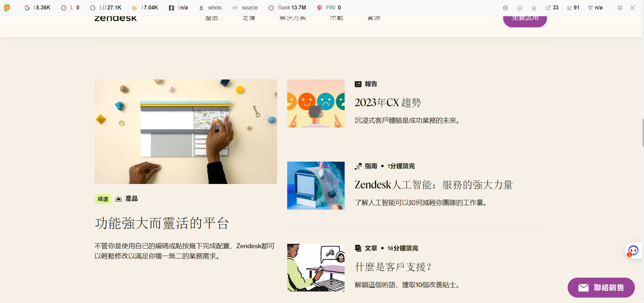Click the 產品 category label

tap(131, 199)
